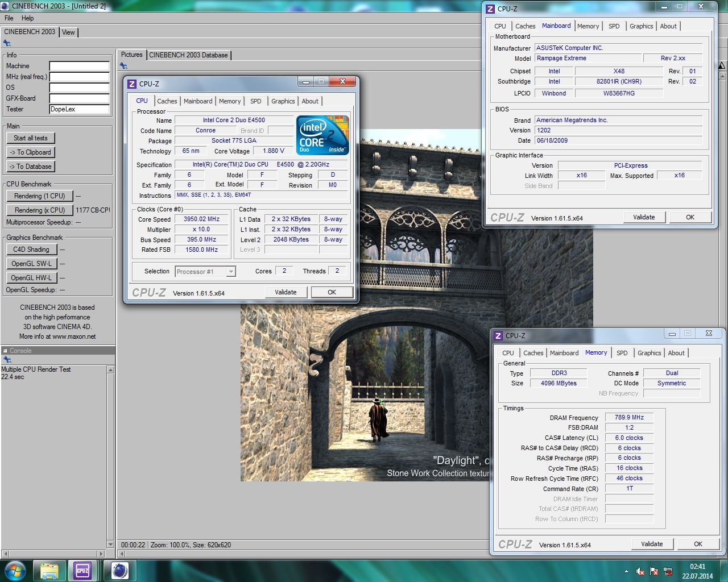Select CINEBENCH 2003 Database tab
The height and width of the screenshot is (582, 728).
tap(188, 55)
